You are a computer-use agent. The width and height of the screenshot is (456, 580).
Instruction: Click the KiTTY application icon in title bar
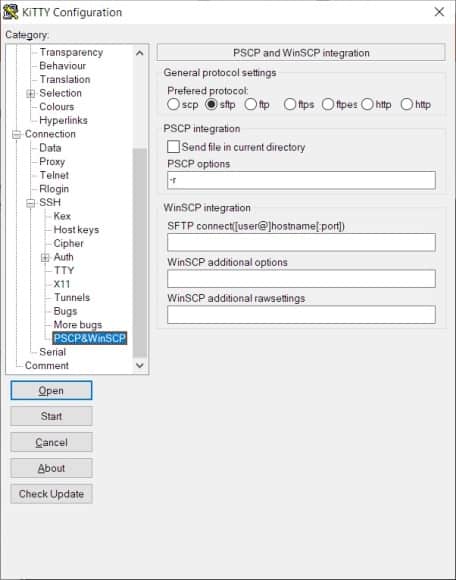[10, 12]
